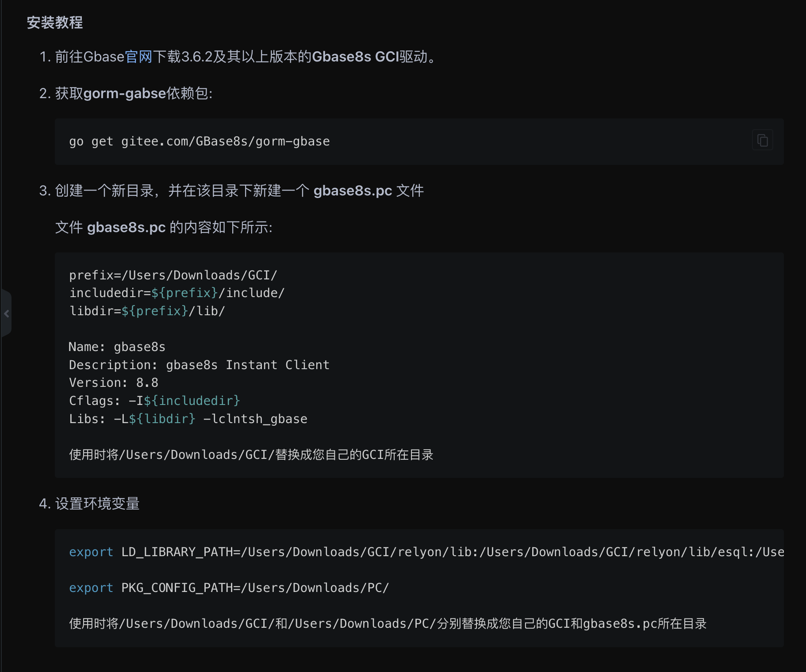806x672 pixels.
Task: Click the note ending 替换成您自己的GCI所在目录
Action: click(251, 455)
